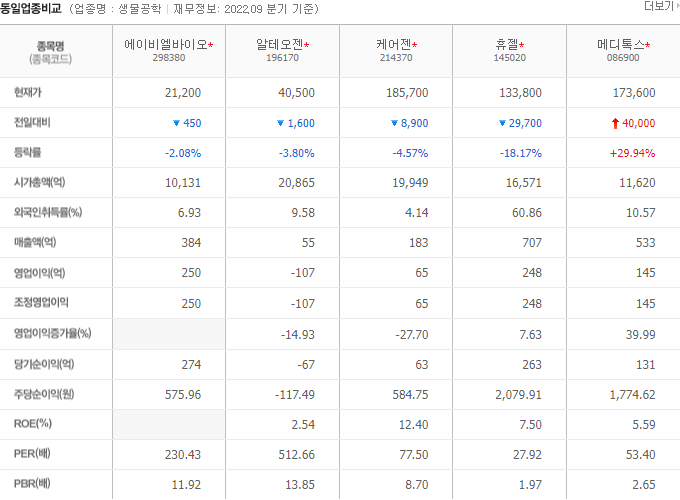Click the change rate -2.08%
680x500 pixels.
[x=183, y=153]
